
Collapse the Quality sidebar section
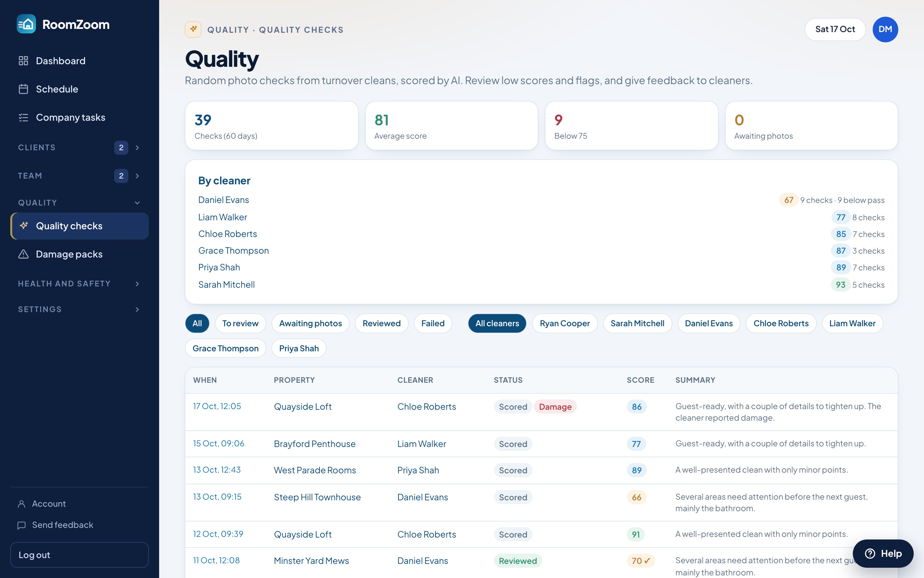(80, 203)
